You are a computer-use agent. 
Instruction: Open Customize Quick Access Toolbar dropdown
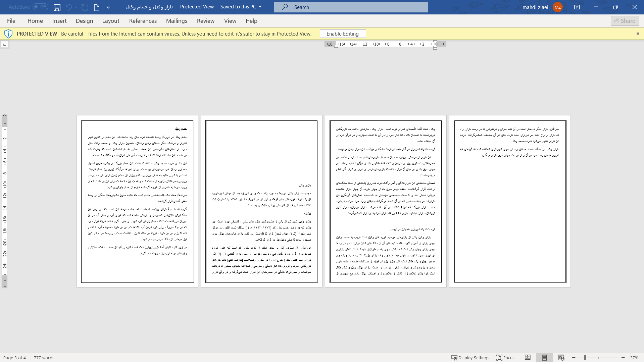[108, 7]
